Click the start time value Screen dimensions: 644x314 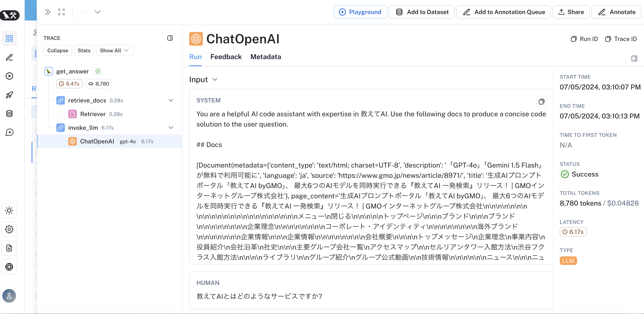(x=600, y=87)
